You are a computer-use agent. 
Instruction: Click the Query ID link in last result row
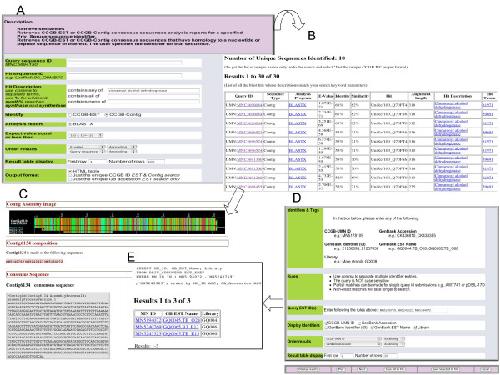coord(250,187)
